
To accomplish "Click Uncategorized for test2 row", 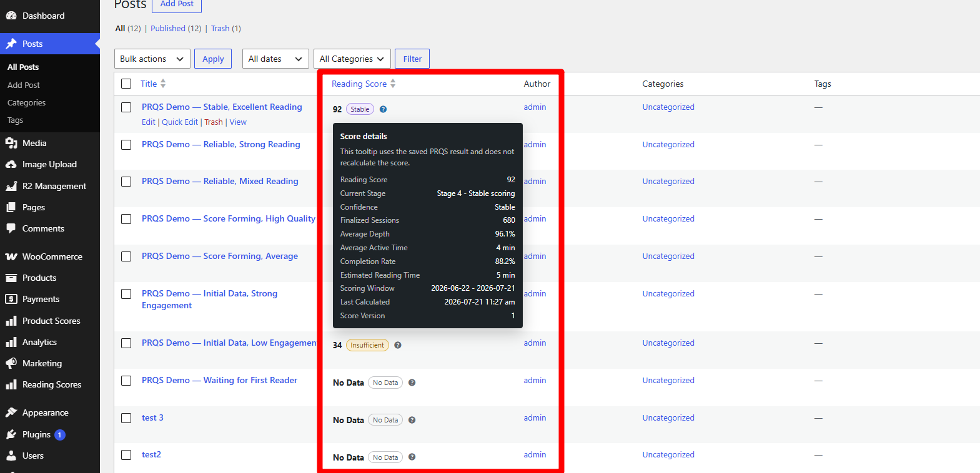I will coord(668,454).
